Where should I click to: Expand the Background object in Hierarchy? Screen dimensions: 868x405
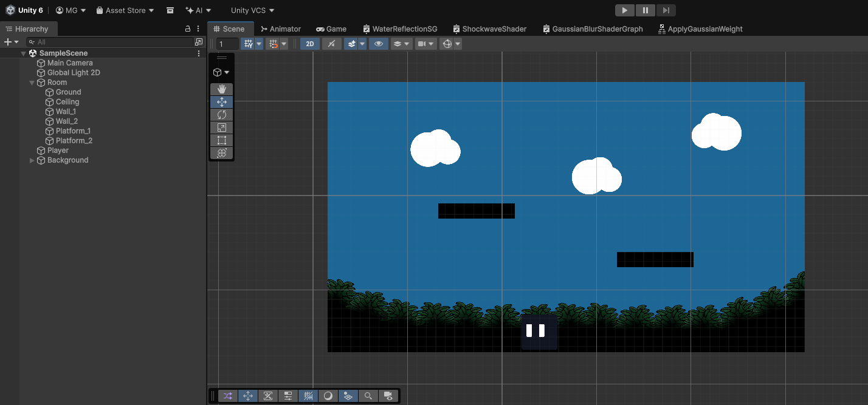pyautogui.click(x=32, y=160)
